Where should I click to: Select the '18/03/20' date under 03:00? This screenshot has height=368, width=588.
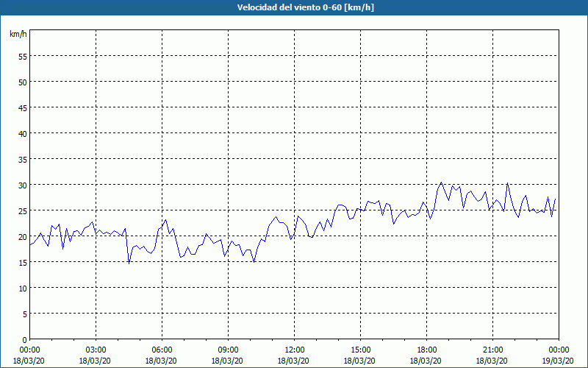click(x=96, y=361)
